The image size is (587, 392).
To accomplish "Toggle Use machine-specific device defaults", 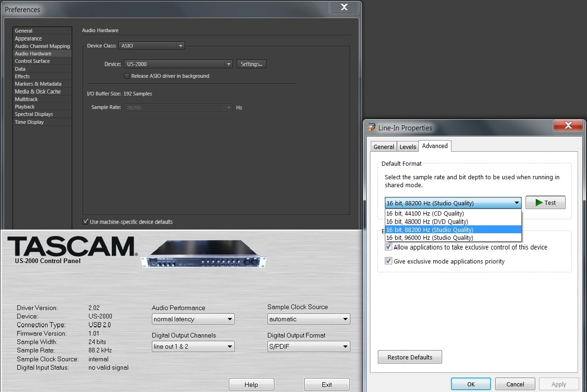I will [x=85, y=222].
